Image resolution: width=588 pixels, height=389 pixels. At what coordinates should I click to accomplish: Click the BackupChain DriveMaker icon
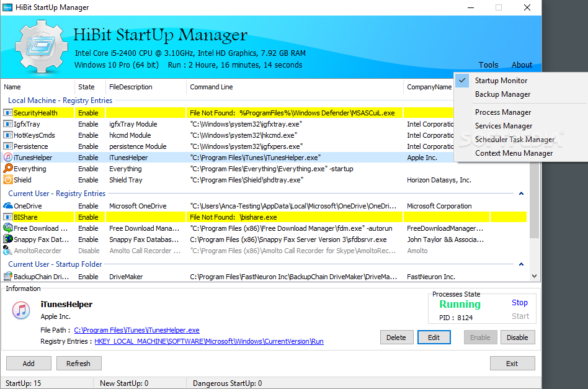(x=8, y=277)
